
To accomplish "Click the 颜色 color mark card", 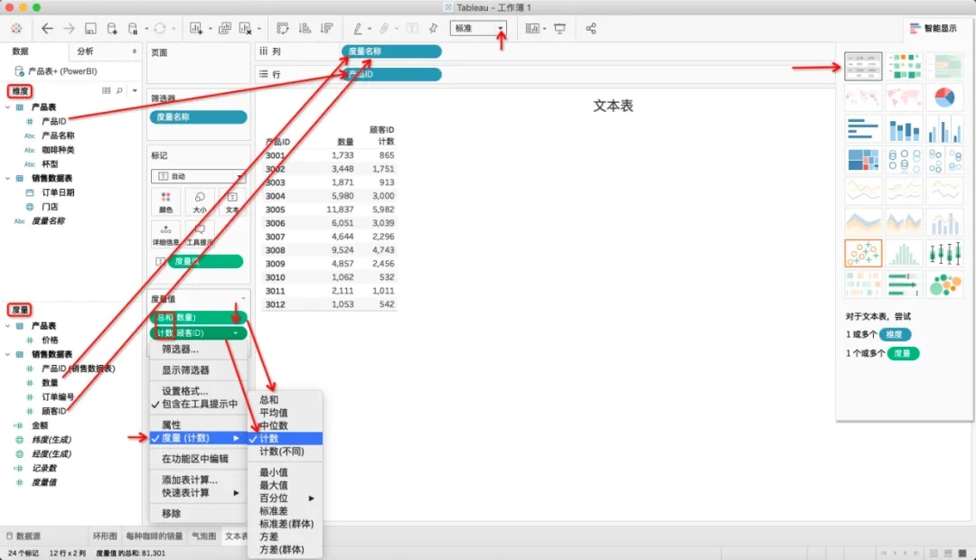I will tap(165, 201).
